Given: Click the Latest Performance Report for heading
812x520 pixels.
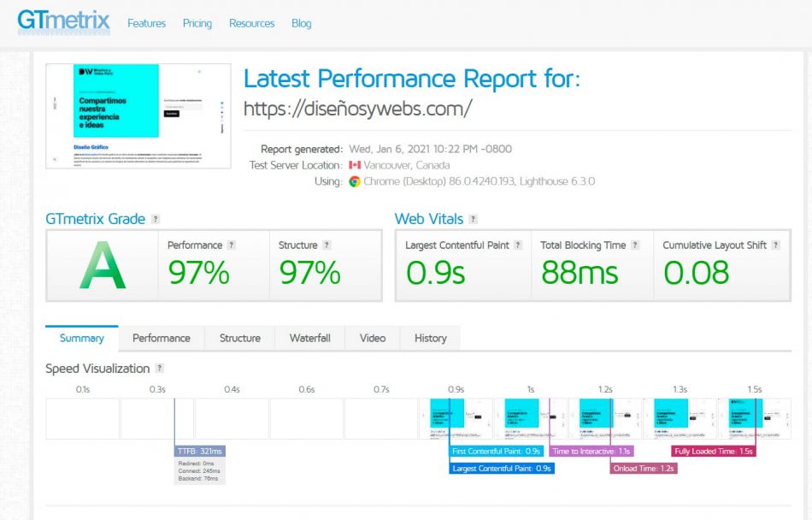Looking at the screenshot, I should (412, 79).
